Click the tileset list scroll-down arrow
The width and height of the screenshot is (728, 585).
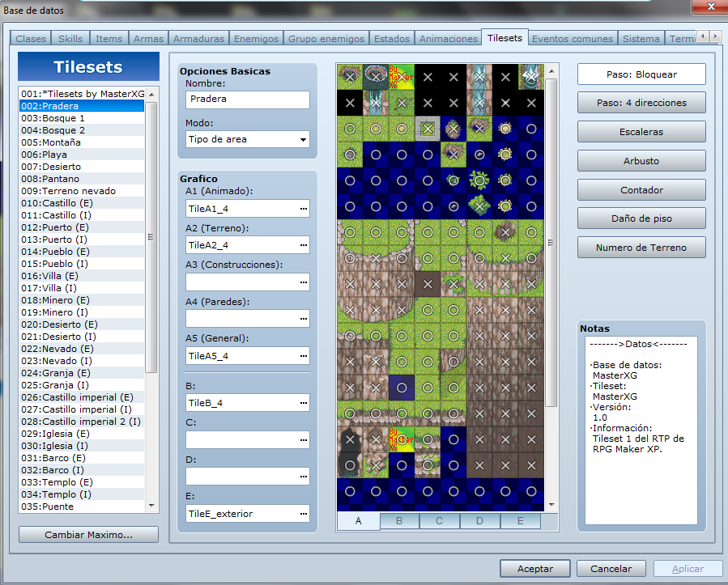(151, 505)
